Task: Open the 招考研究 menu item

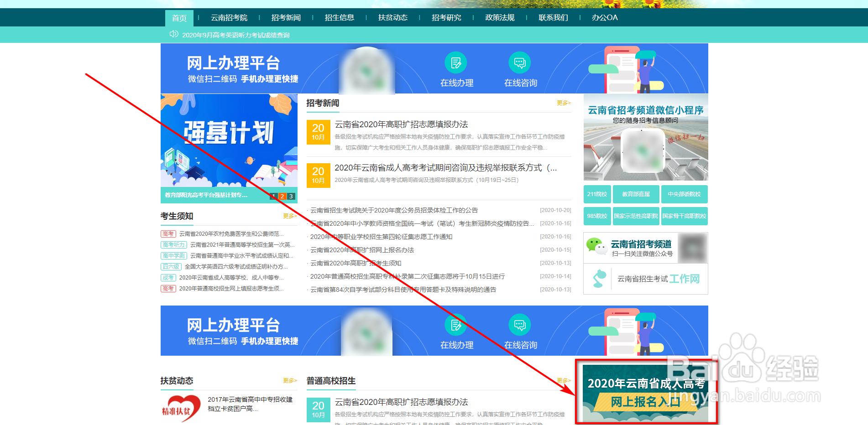Action: tap(446, 18)
